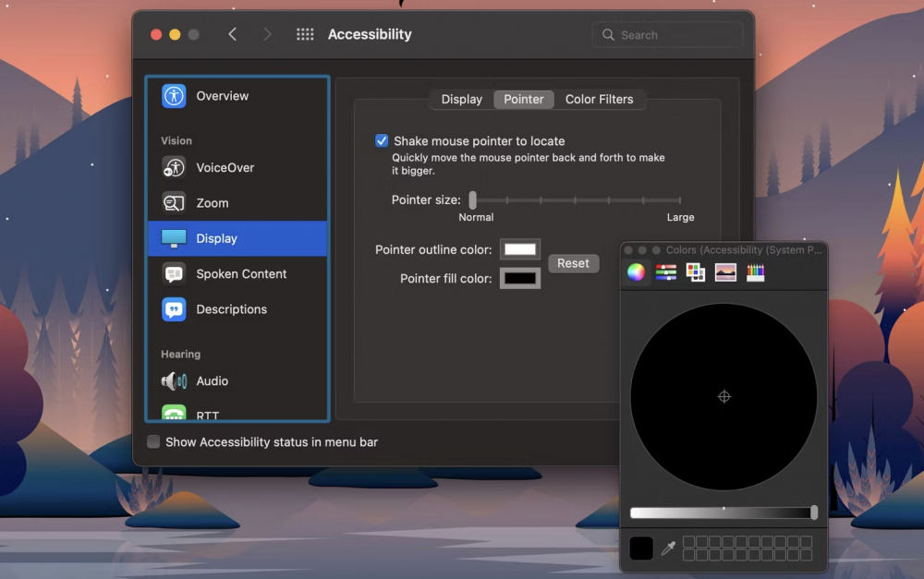Image resolution: width=924 pixels, height=579 pixels.
Task: Switch to the Display tab
Action: tap(461, 100)
